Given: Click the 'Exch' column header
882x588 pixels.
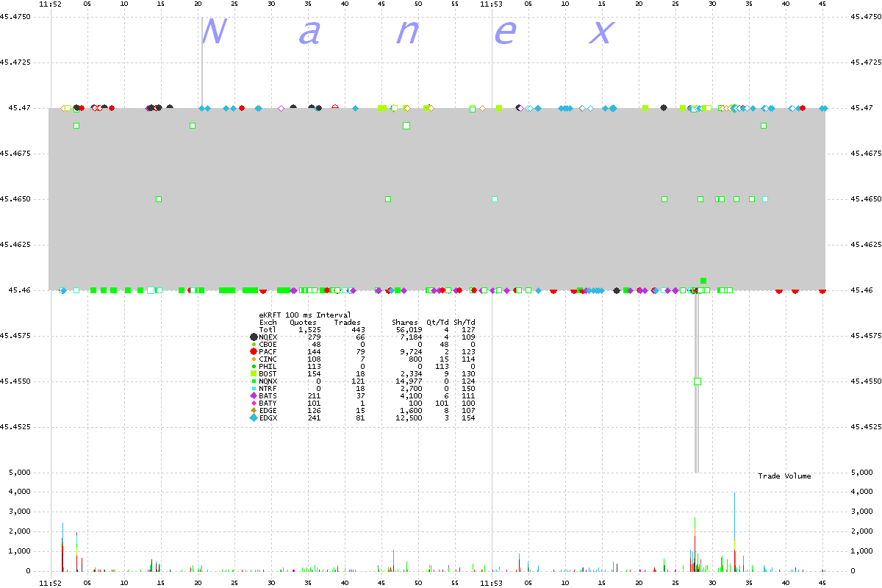Looking at the screenshot, I should tap(268, 323).
